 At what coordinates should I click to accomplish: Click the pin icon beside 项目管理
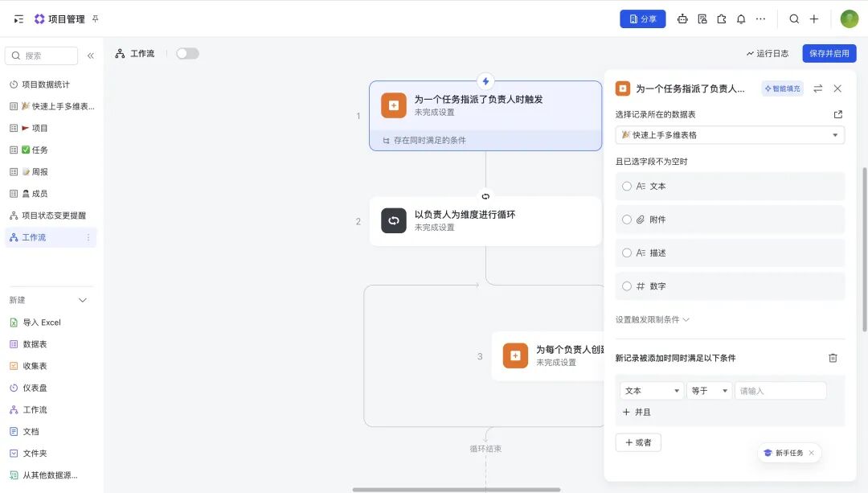pos(95,18)
